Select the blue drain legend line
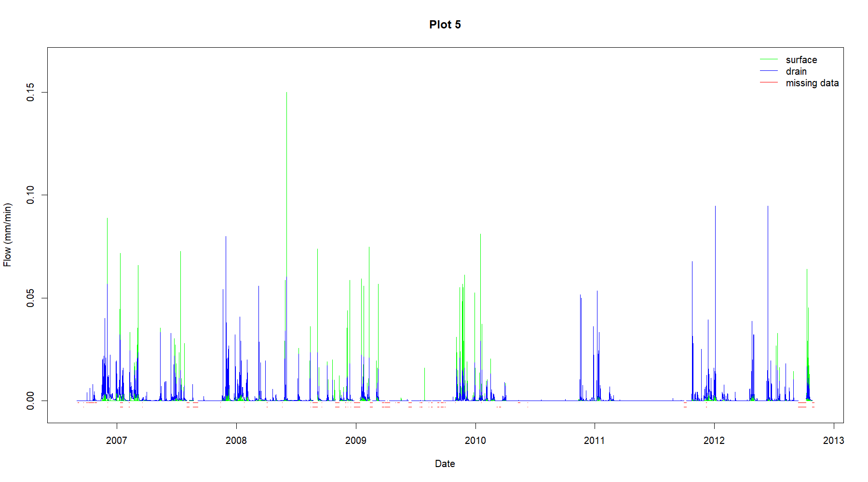This screenshot has width=868, height=482. 769,71
